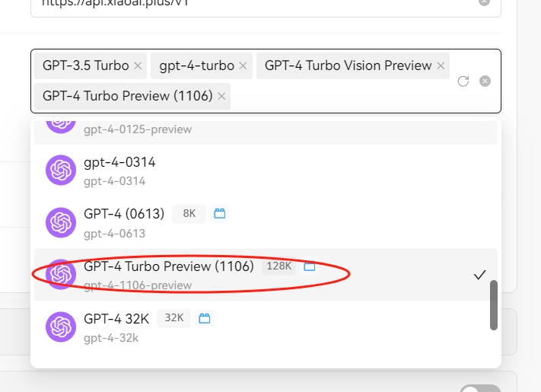Focus the API proxy URL input field
Viewport: 541px width, 392px height.
(256, 4)
